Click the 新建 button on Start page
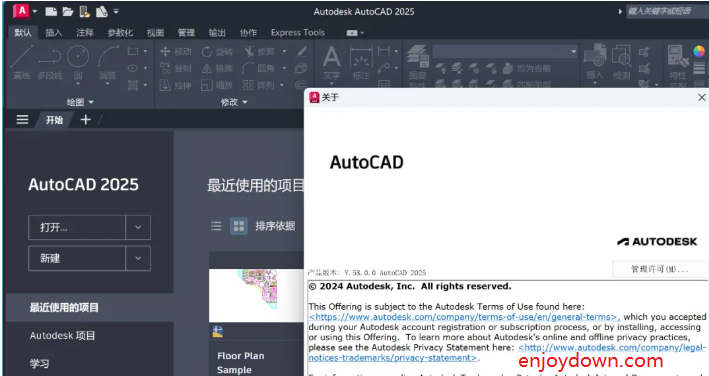 click(x=77, y=258)
